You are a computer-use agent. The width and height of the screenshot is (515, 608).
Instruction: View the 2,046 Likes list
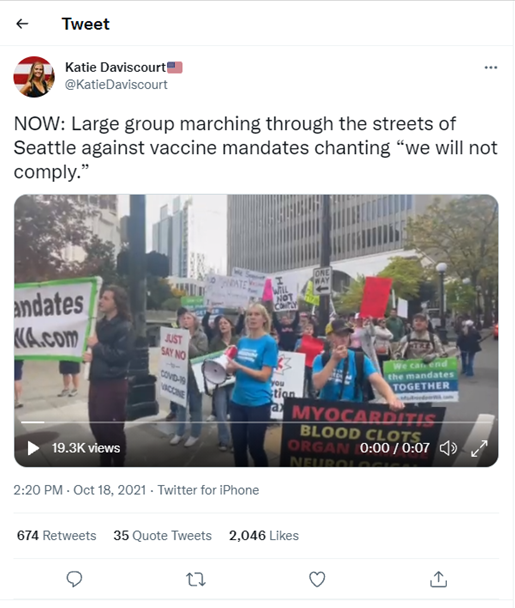(264, 535)
